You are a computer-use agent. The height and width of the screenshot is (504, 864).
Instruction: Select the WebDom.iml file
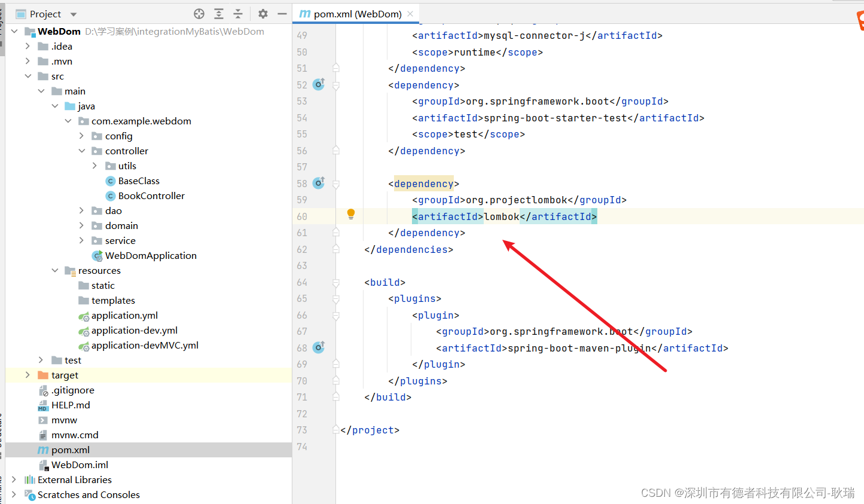tap(80, 465)
